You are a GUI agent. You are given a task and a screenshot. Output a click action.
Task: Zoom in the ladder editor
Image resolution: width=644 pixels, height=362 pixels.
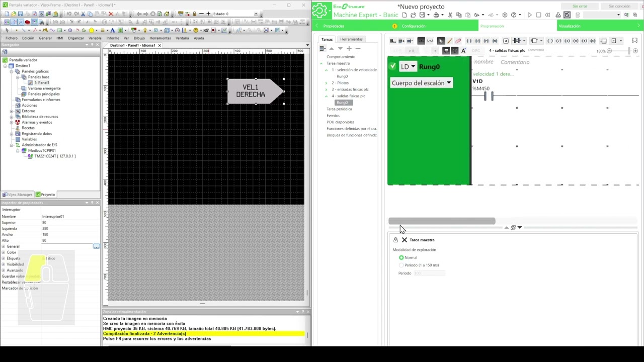pos(635,51)
